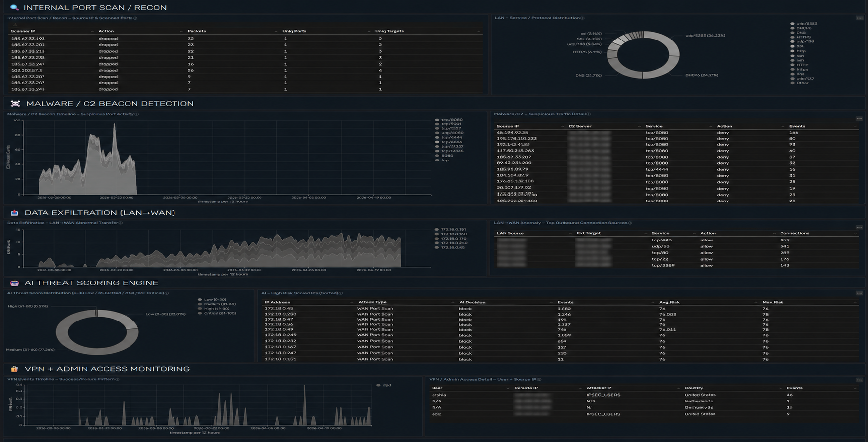Click the AI Decision column header
868x442 pixels.
[x=472, y=302]
